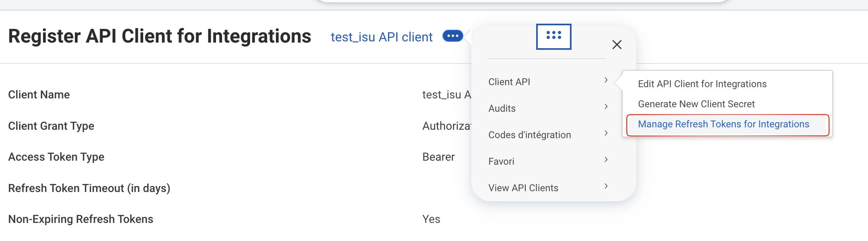Expand the Audits chevron arrow
This screenshot has width=868, height=241.
point(606,107)
